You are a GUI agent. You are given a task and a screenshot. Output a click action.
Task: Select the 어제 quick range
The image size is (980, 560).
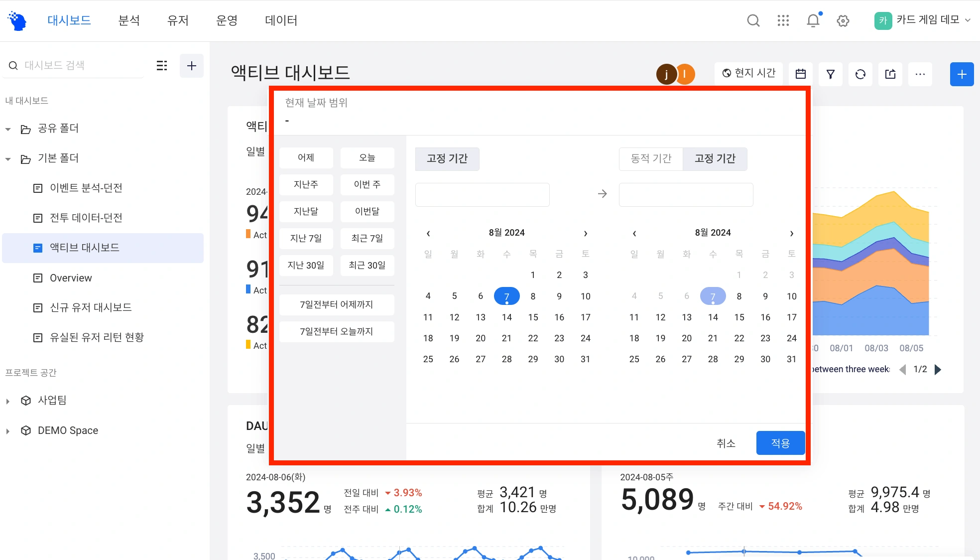click(306, 158)
